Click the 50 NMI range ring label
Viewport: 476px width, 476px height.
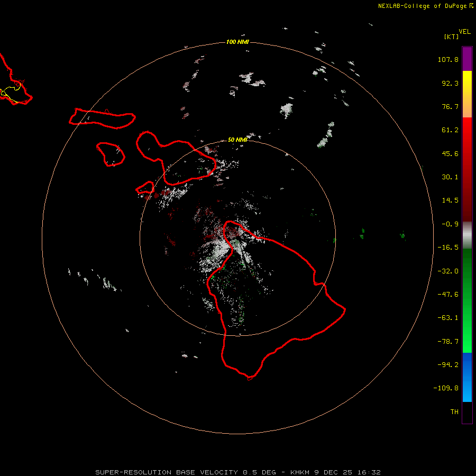point(237,140)
